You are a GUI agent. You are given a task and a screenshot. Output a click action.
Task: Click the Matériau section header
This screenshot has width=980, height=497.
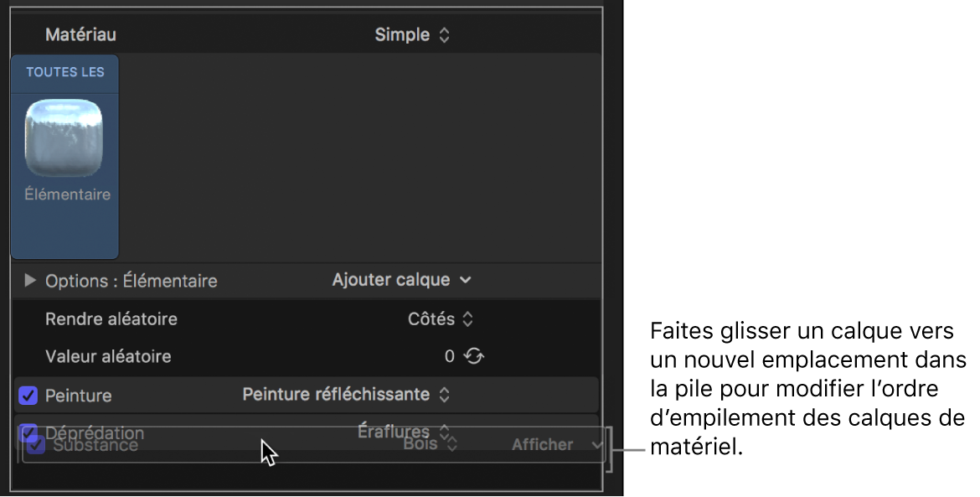81,34
